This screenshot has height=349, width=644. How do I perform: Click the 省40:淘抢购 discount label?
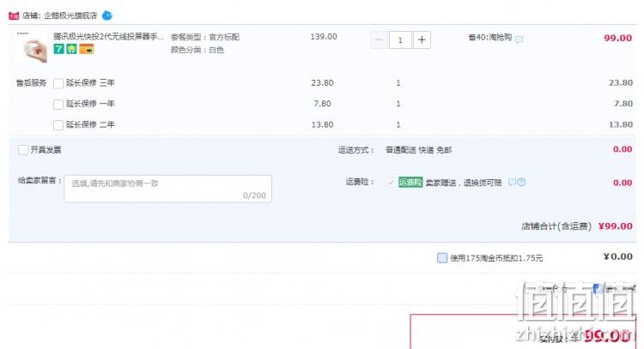490,38
